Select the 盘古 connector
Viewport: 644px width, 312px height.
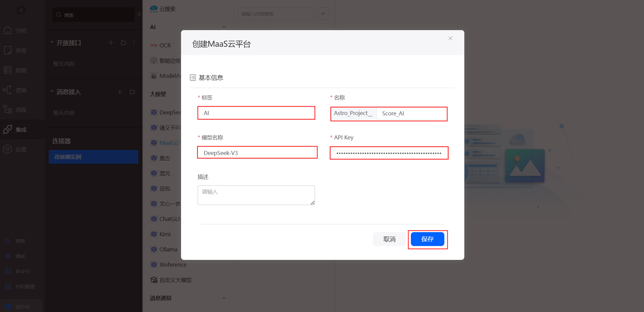[160, 158]
